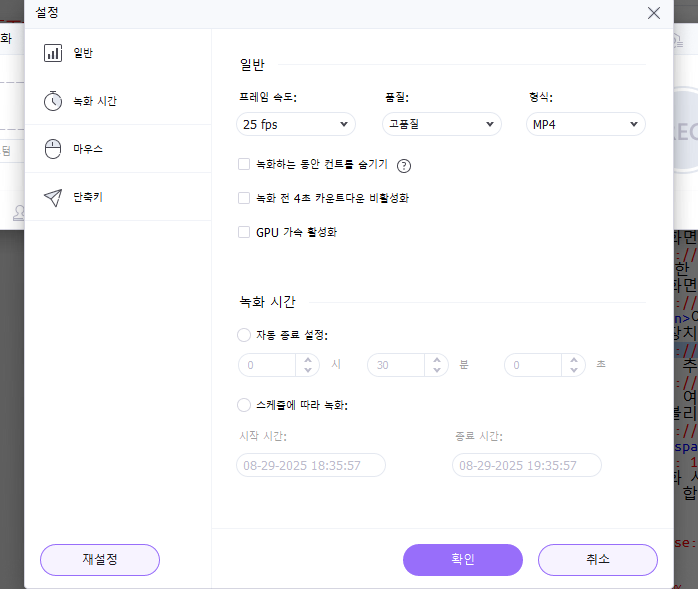Screen dimensions: 698x589
Task: Open the 형식 MP4 dropdown
Action: [x=586, y=124]
